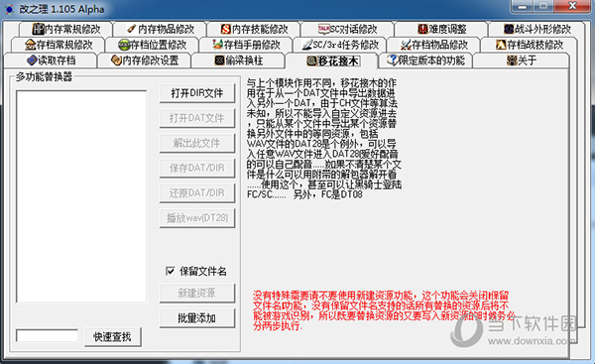Click the 新建资源 button

(197, 293)
